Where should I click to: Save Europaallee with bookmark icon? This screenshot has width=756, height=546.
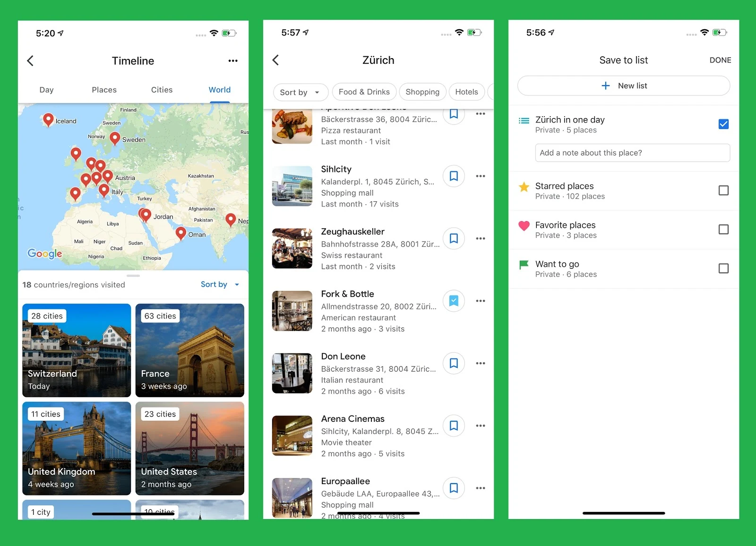pos(454,488)
